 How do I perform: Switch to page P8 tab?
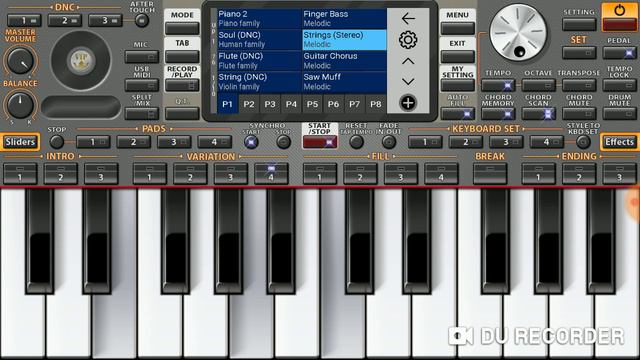tap(376, 104)
